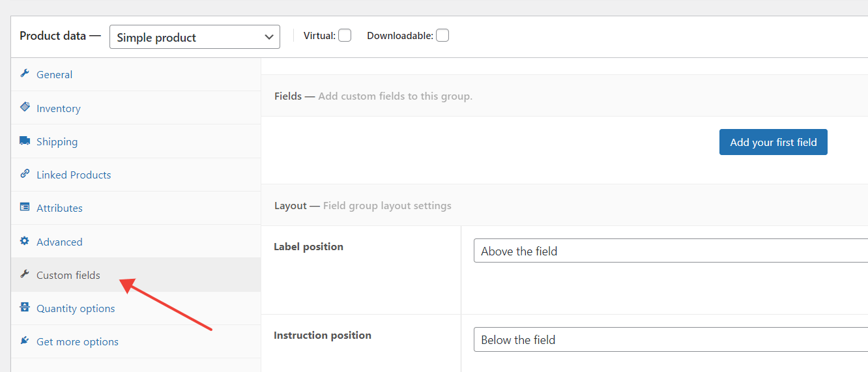Click the wrench icon beside Custom fields
Screen dimensions: 868x372
point(25,274)
